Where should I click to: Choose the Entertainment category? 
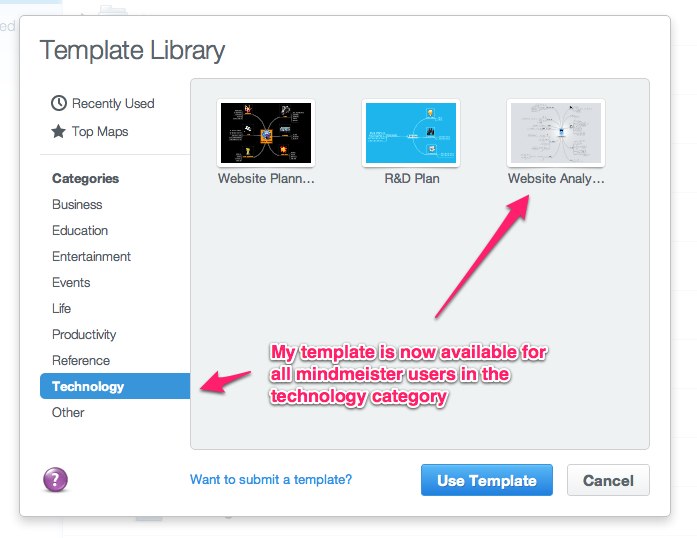pyautogui.click(x=91, y=257)
